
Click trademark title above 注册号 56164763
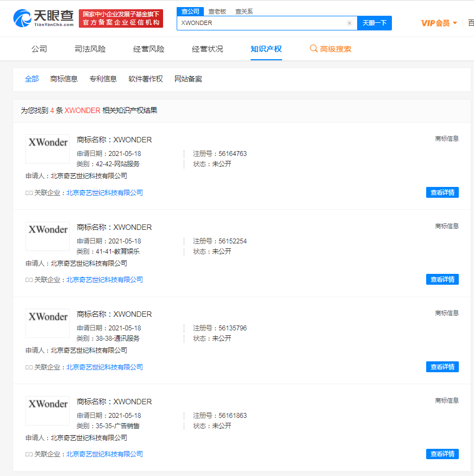[x=114, y=140]
